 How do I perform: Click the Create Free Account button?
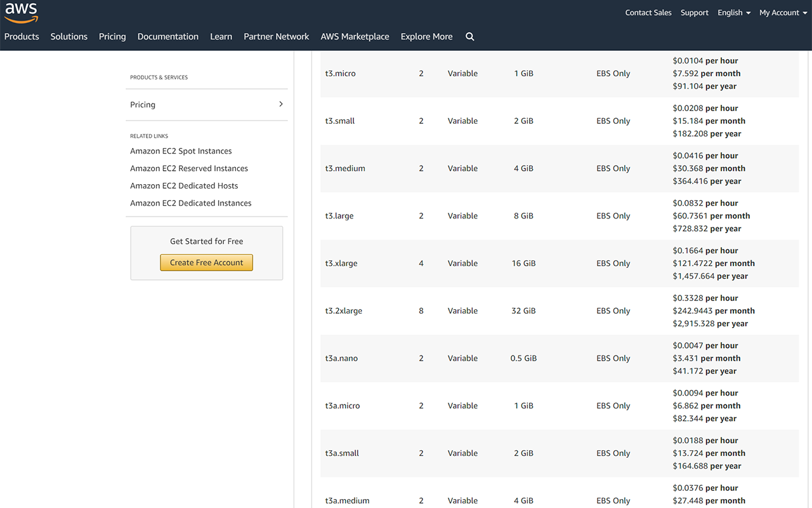[x=206, y=262]
